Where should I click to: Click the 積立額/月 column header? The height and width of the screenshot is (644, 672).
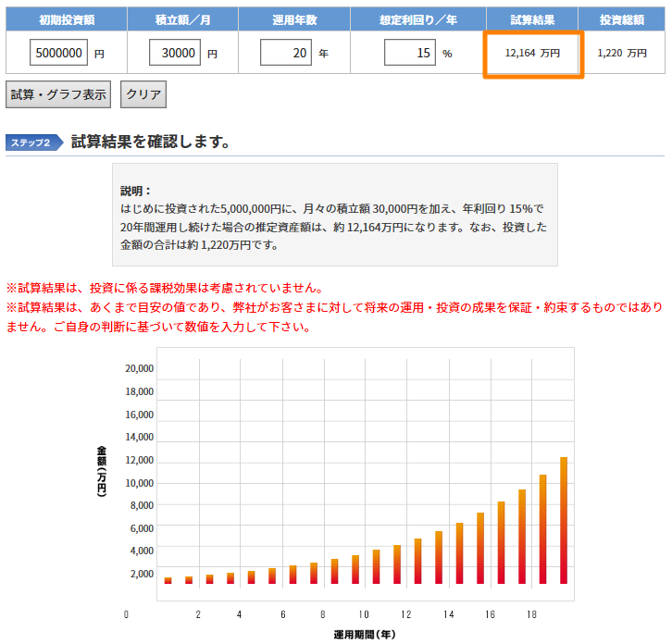183,19
